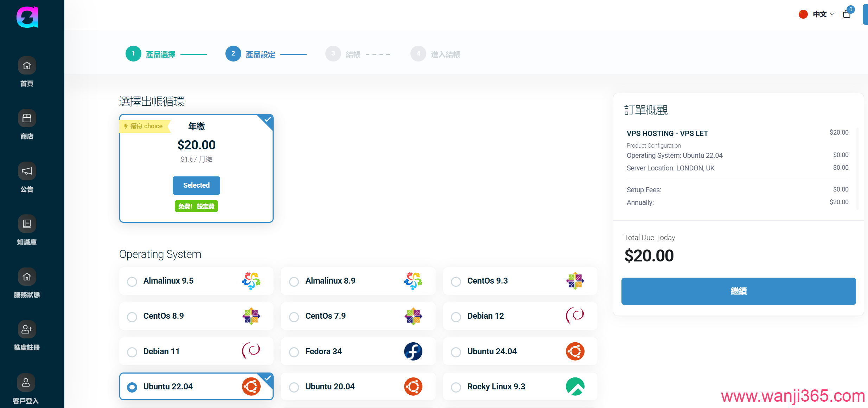Open the affiliate signup user-plus icon
Image resolution: width=868 pixels, height=408 pixels.
pos(27,329)
